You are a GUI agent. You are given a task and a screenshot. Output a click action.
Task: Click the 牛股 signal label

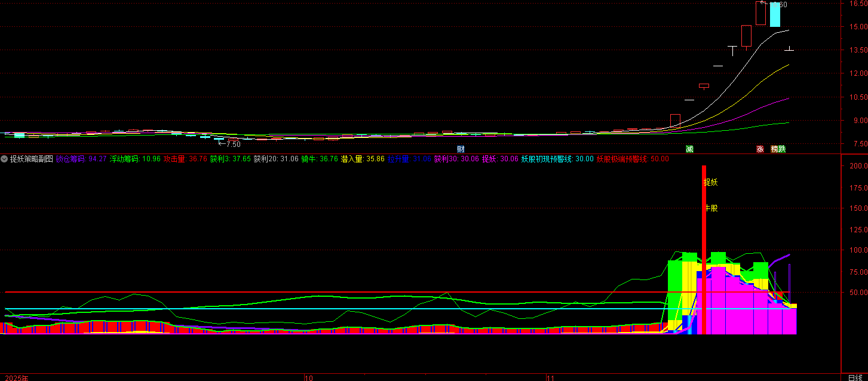point(710,208)
